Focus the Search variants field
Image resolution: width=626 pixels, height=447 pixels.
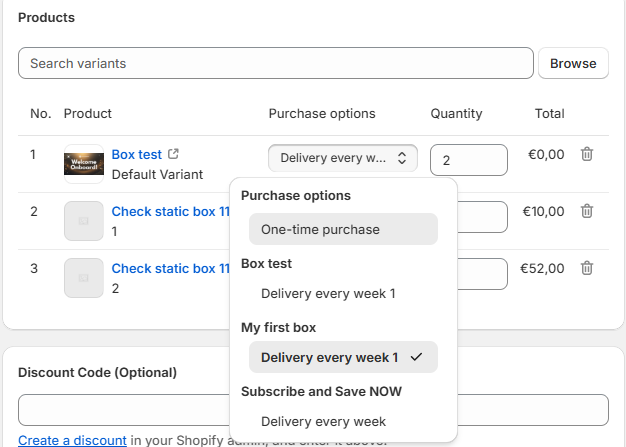[x=275, y=63]
